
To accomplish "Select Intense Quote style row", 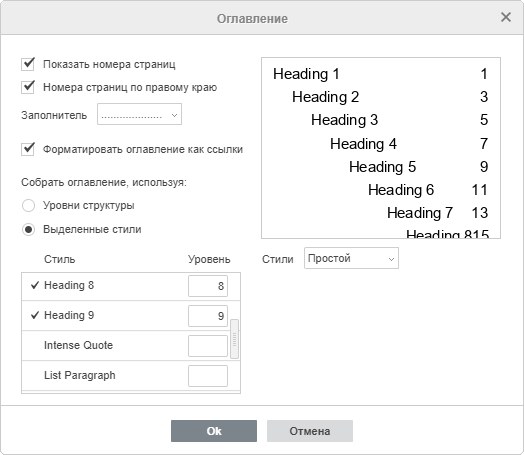I will click(x=131, y=346).
